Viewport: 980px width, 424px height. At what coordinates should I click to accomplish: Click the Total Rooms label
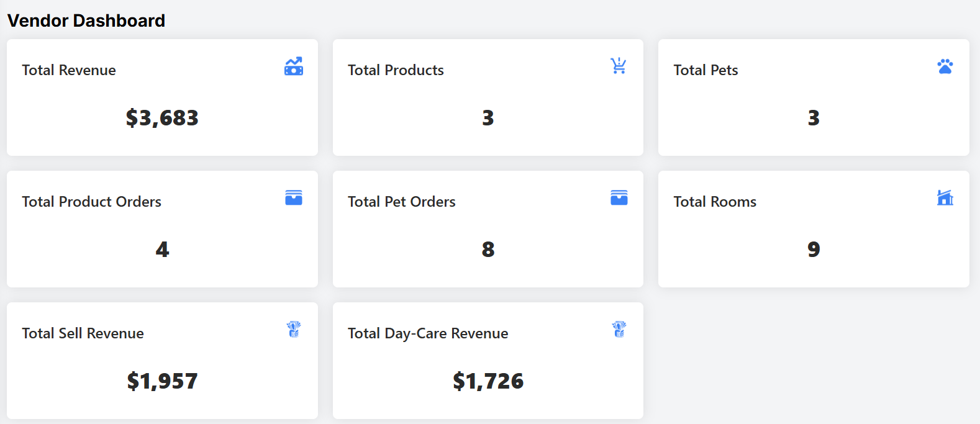click(x=715, y=202)
